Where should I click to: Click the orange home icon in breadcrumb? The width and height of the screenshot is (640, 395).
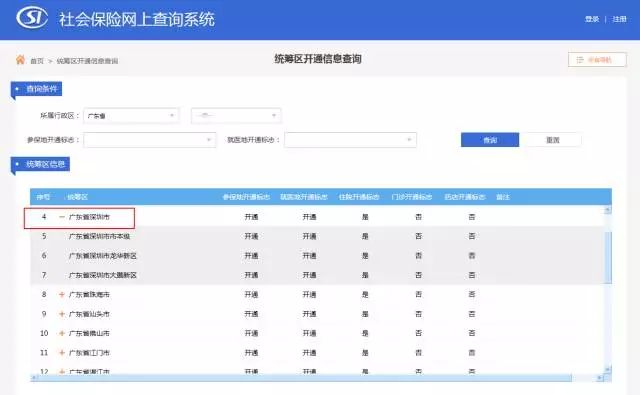[x=20, y=60]
